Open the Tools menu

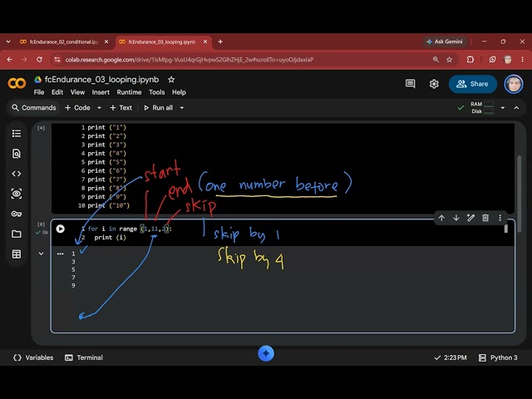pos(156,92)
